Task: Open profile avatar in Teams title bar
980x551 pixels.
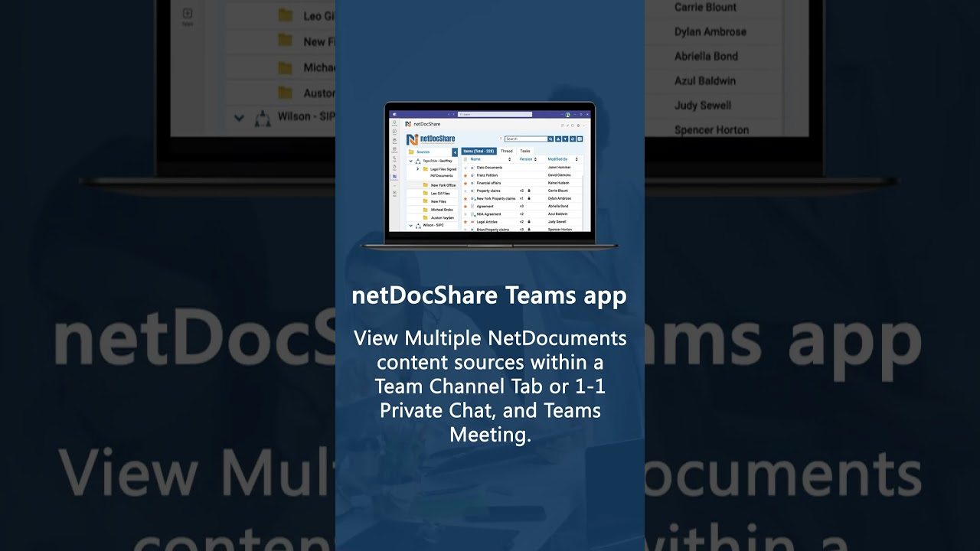Action: pos(567,114)
